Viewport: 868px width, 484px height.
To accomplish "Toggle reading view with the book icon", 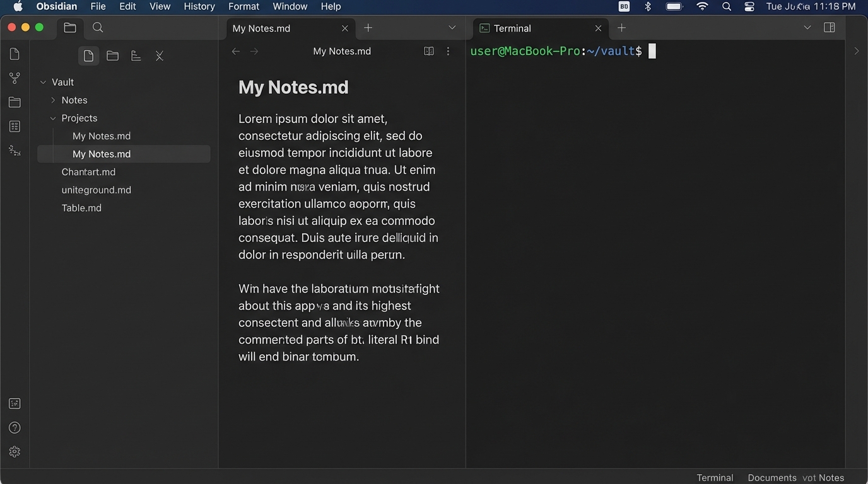I will point(429,52).
